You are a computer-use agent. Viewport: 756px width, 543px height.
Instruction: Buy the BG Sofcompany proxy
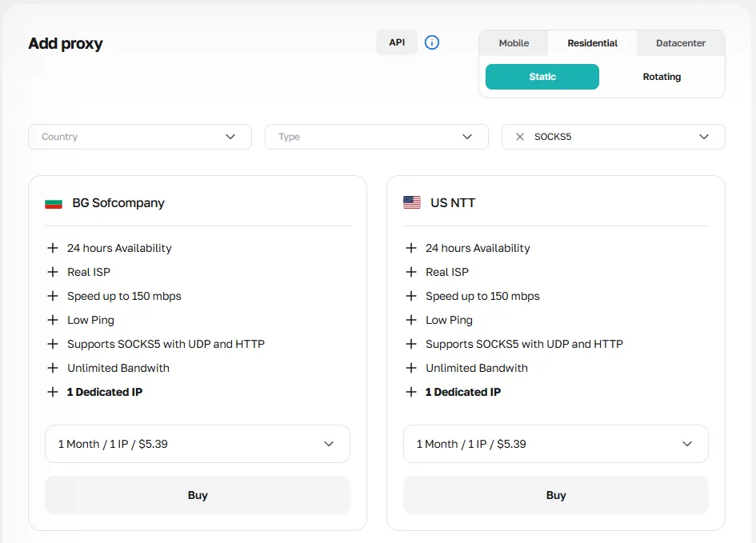pos(198,495)
